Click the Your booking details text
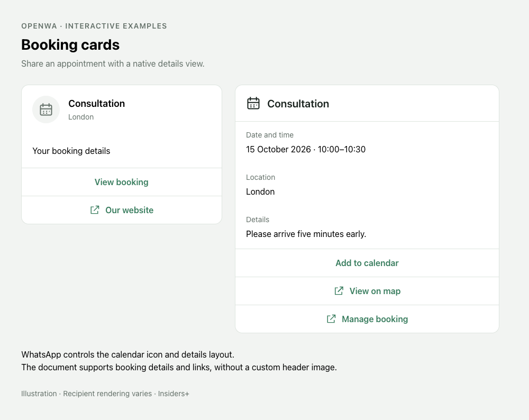Viewport: 529px width, 420px height. [71, 151]
